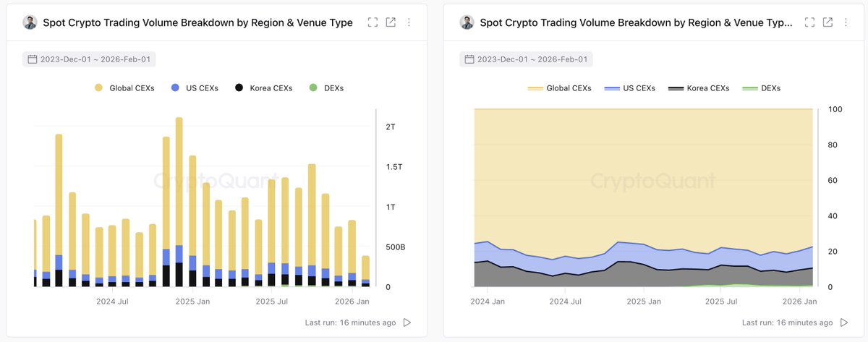
Task: Click tallest bar in the bar chart
Action: [179, 188]
